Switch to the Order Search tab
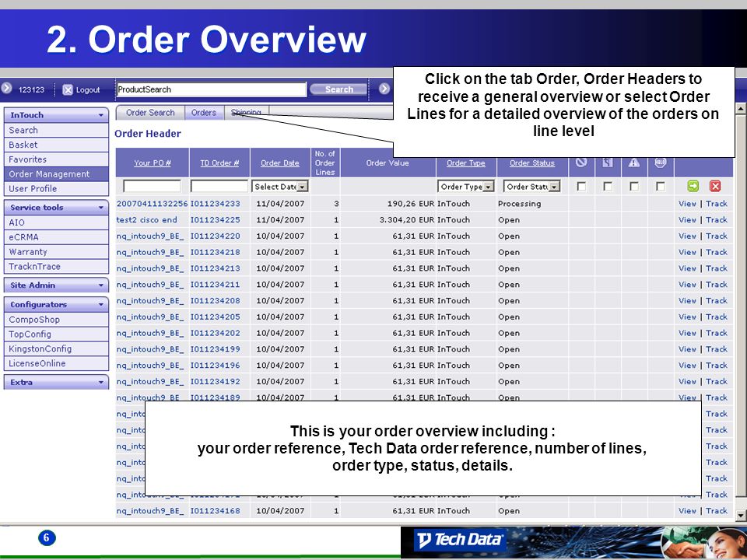Viewport: 747px width, 560px height. pos(150,113)
